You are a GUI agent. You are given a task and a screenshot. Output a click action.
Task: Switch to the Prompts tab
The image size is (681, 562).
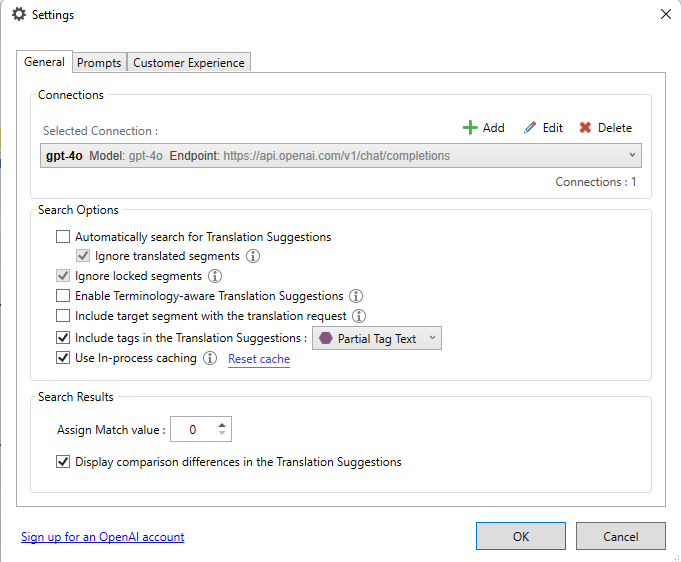tap(99, 63)
